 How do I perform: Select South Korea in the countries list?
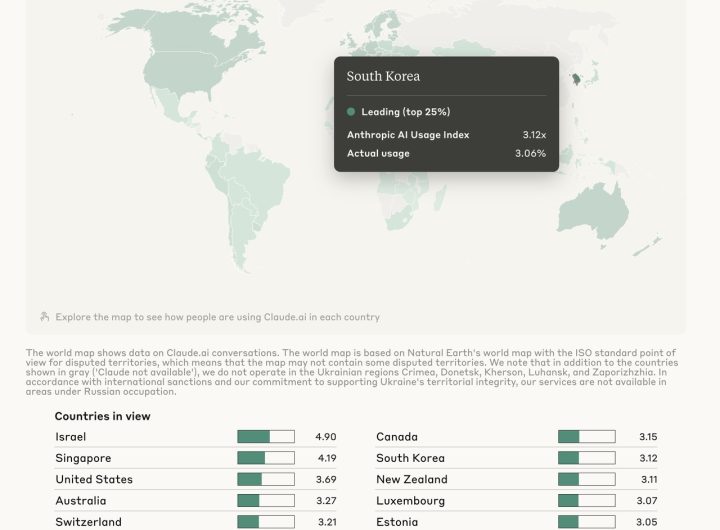(410, 458)
